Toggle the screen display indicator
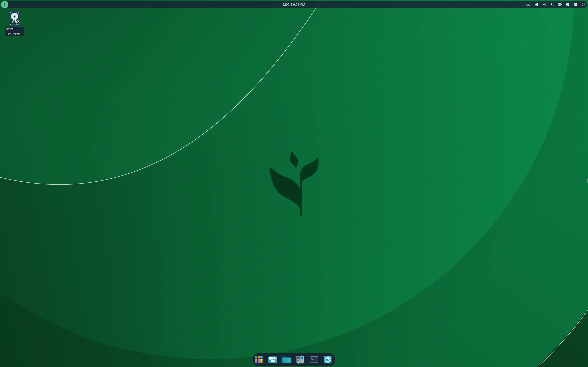This screenshot has width=588, height=367. (536, 4)
